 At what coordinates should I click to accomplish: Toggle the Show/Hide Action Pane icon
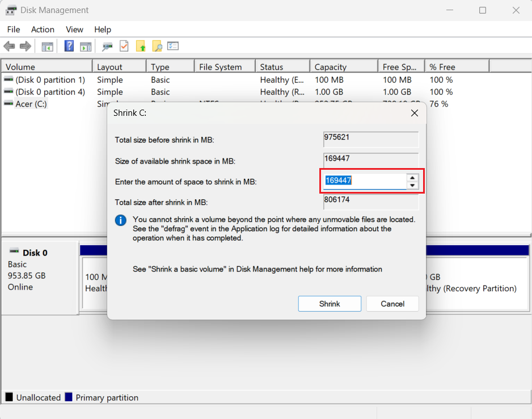pyautogui.click(x=86, y=46)
